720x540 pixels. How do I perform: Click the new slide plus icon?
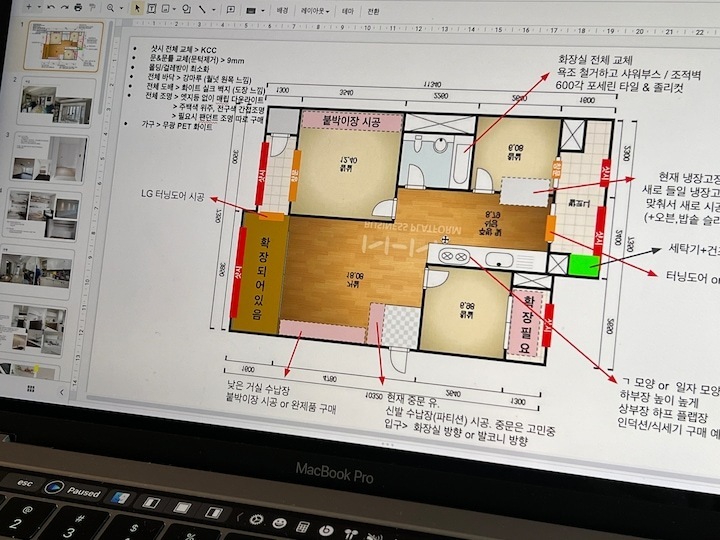29,7
